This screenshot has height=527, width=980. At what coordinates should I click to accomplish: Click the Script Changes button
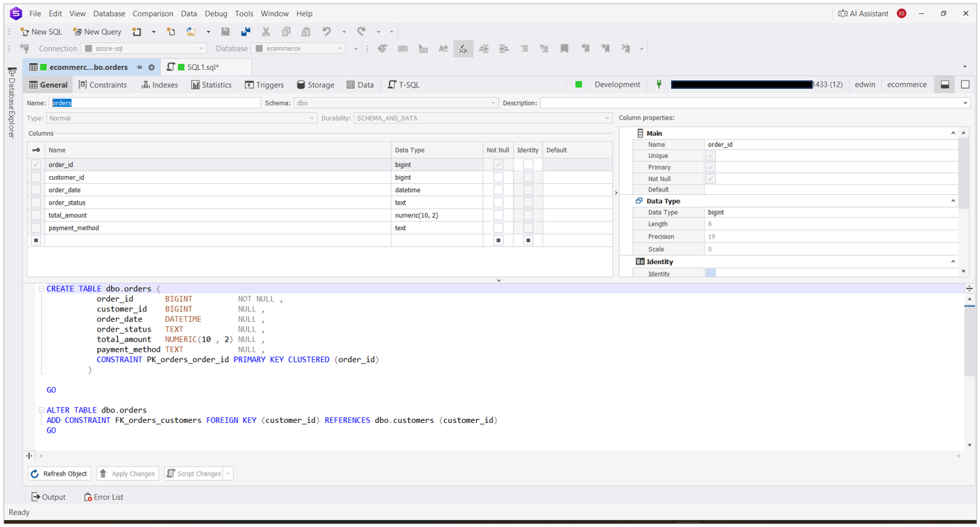pyautogui.click(x=194, y=474)
